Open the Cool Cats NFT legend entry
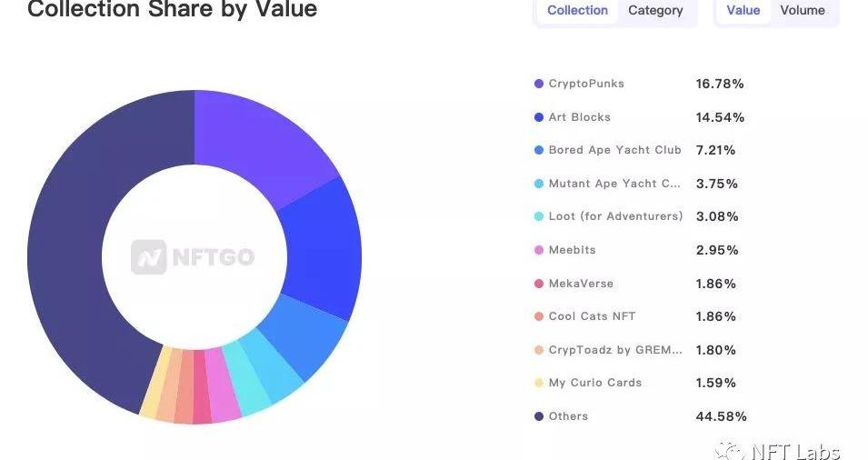 click(x=592, y=316)
